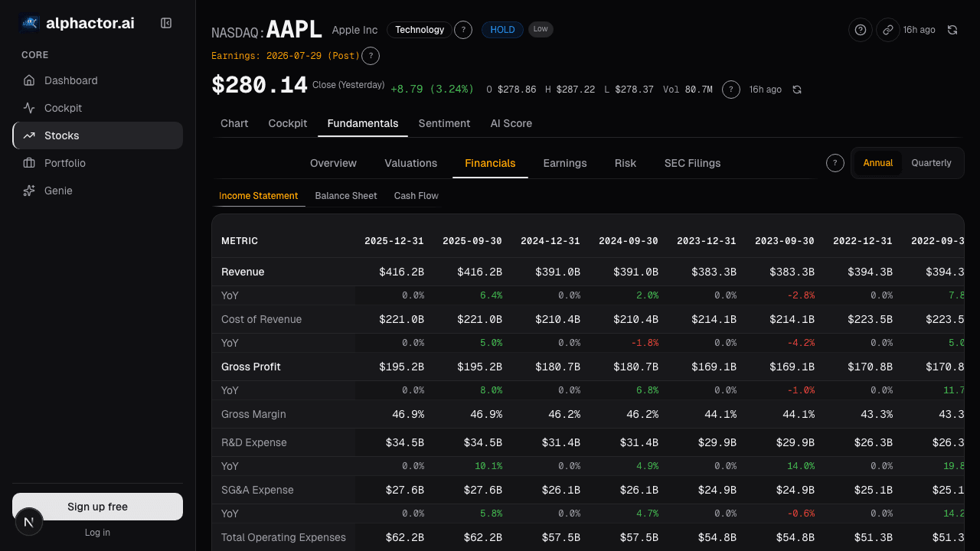Click Cost of Revenue row label
Image resolution: width=980 pixels, height=551 pixels.
(261, 319)
